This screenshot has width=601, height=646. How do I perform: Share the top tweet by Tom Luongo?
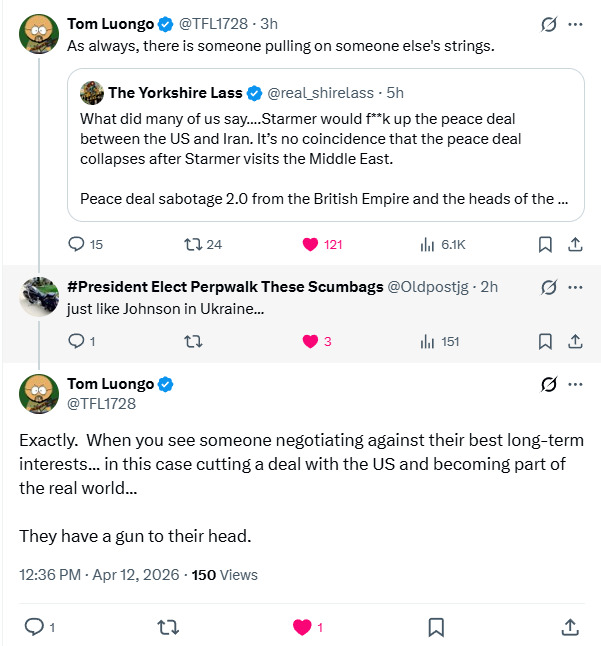click(x=575, y=244)
